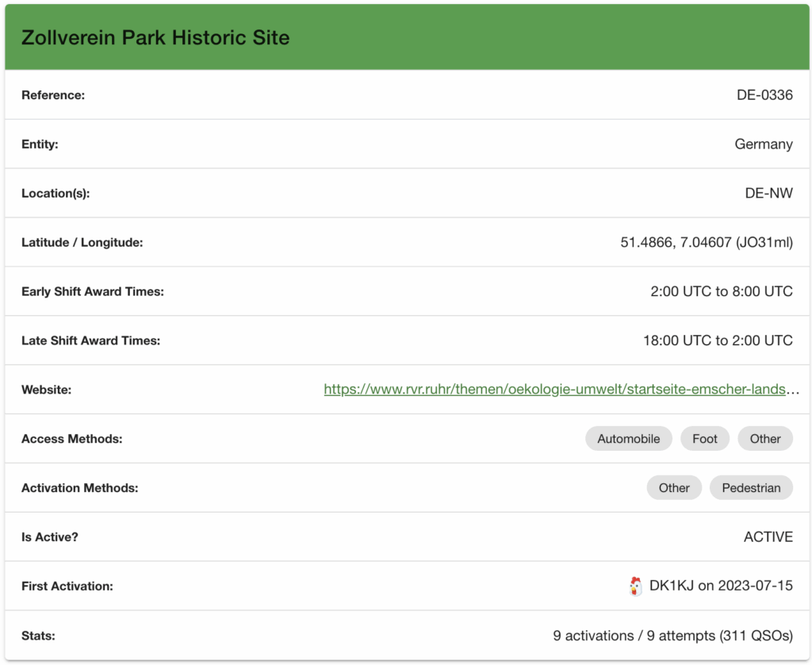Click the Location(s): label
Viewport: 812px width, 665px height.
(x=56, y=194)
